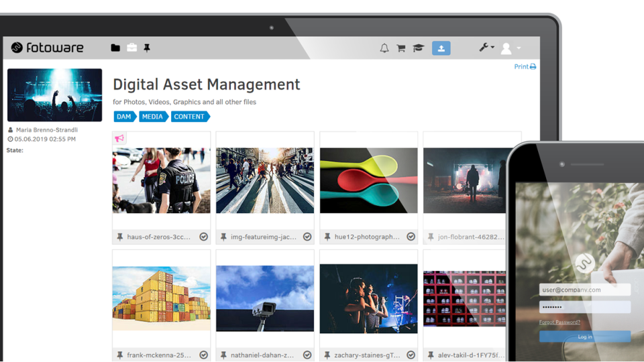The image size is (644, 362).
Task: Open the briefcase albums icon
Action: (x=132, y=48)
